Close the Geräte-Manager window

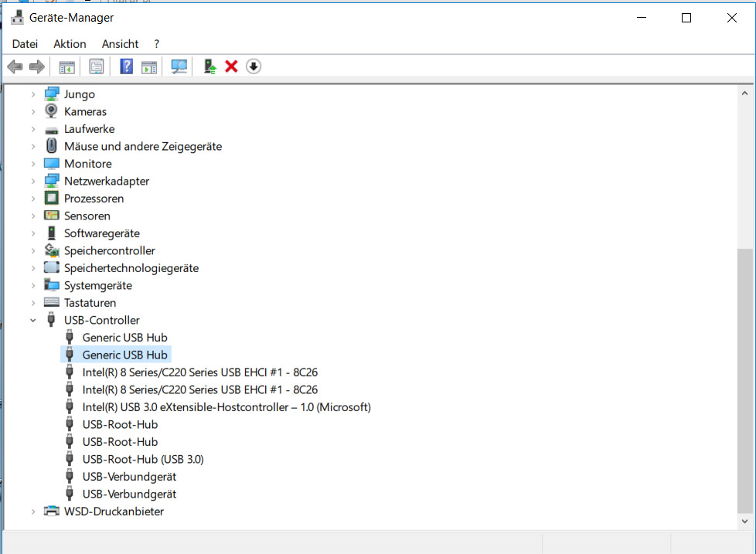pyautogui.click(x=732, y=18)
